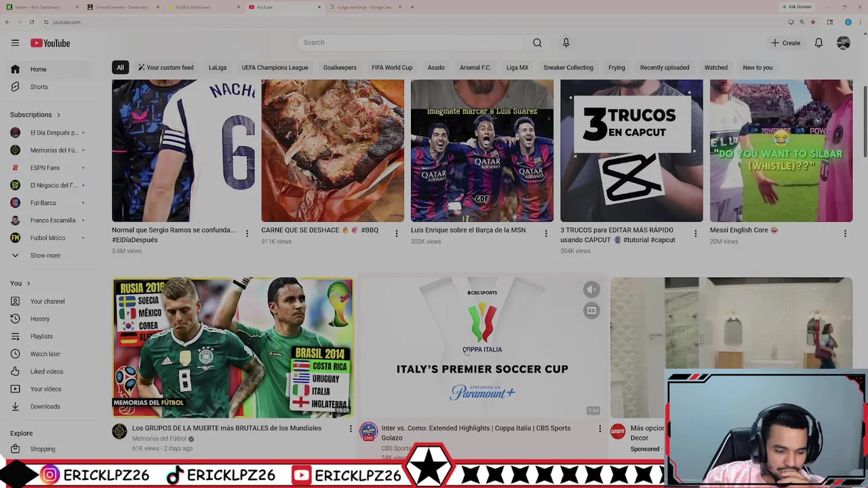Open options for Messi English Core short
The image size is (868, 488).
pyautogui.click(x=845, y=233)
